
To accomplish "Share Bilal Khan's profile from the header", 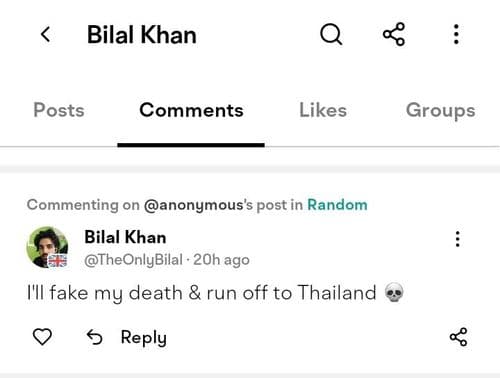I will point(394,34).
